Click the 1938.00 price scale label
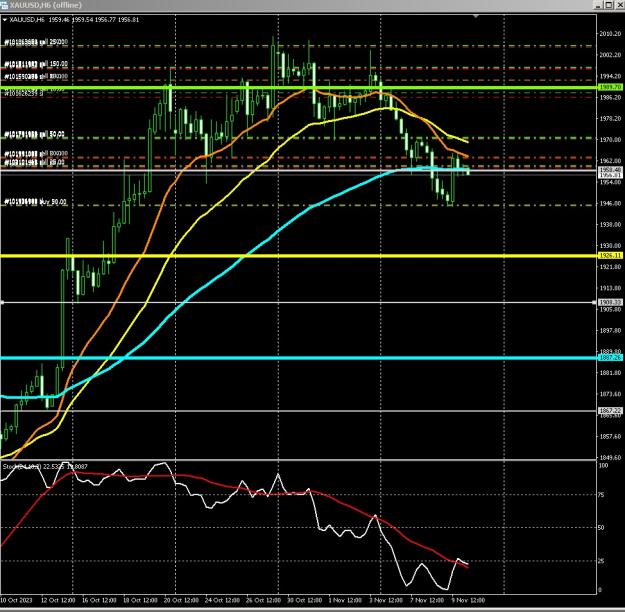The height and width of the screenshot is (612, 625). (x=610, y=224)
